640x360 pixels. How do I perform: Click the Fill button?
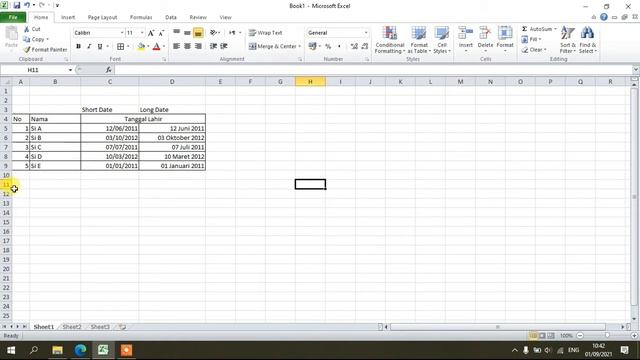(531, 40)
